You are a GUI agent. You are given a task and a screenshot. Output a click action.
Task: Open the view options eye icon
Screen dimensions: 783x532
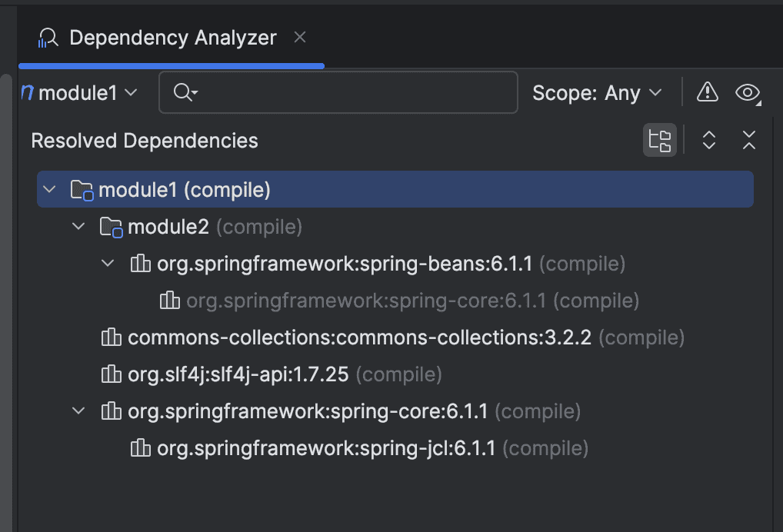747,93
